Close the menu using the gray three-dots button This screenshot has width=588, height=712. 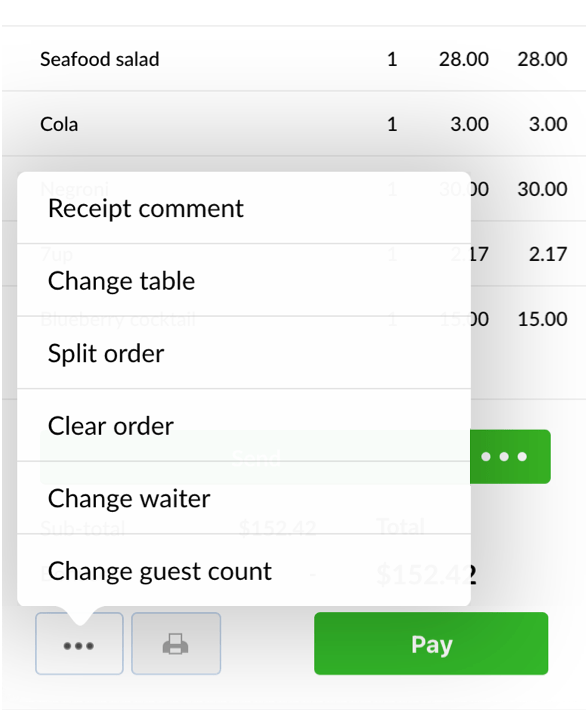click(x=79, y=643)
